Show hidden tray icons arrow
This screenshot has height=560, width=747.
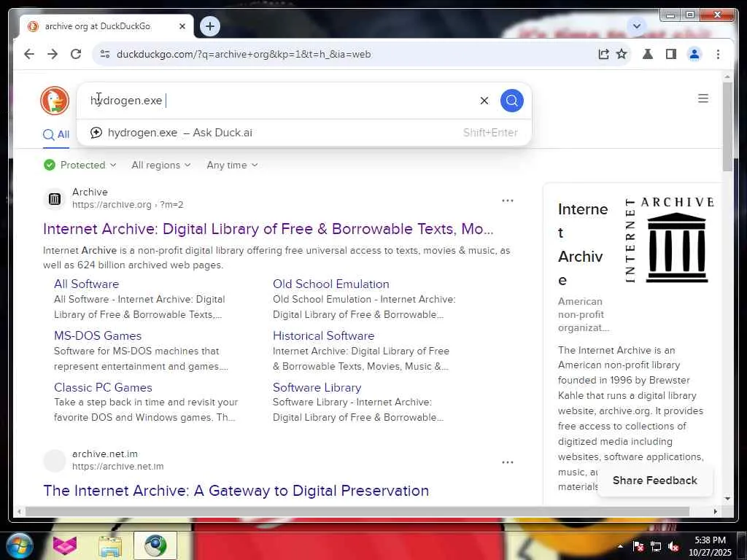(x=620, y=546)
